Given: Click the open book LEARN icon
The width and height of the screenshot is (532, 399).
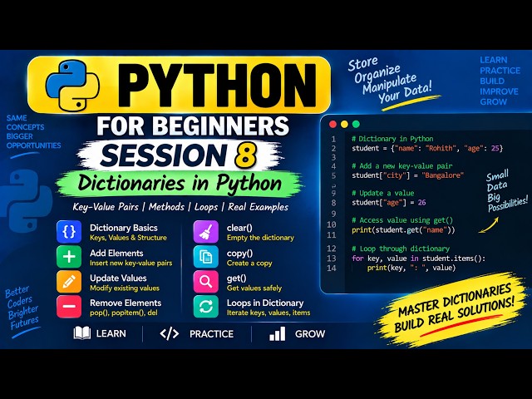Looking at the screenshot, I should pyautogui.click(x=82, y=333).
